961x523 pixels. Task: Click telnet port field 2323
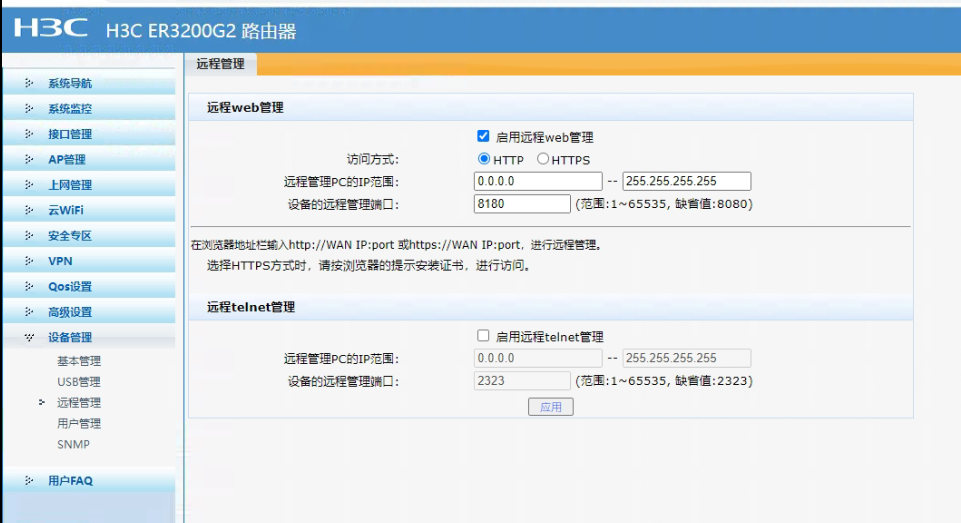[522, 381]
